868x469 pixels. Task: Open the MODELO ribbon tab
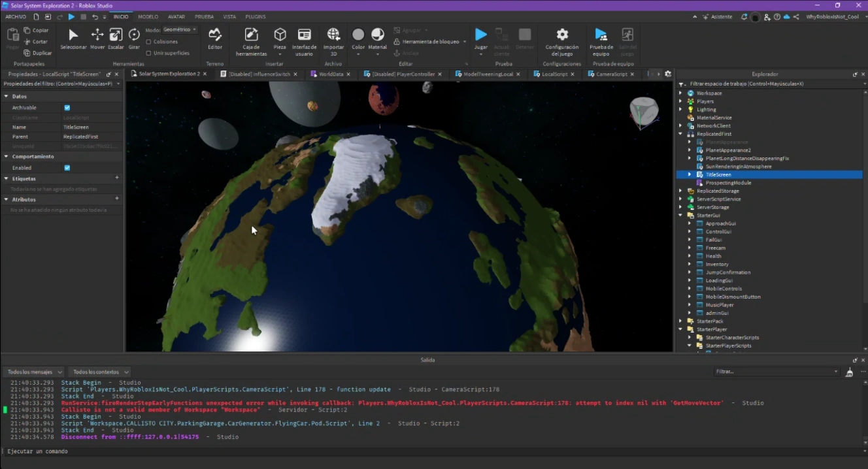148,16
